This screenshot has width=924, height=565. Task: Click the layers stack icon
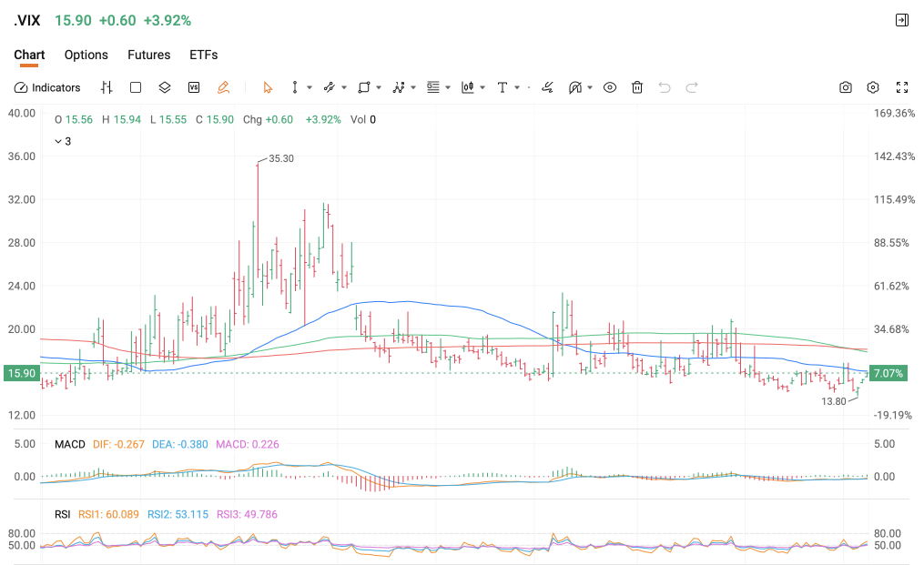click(165, 87)
